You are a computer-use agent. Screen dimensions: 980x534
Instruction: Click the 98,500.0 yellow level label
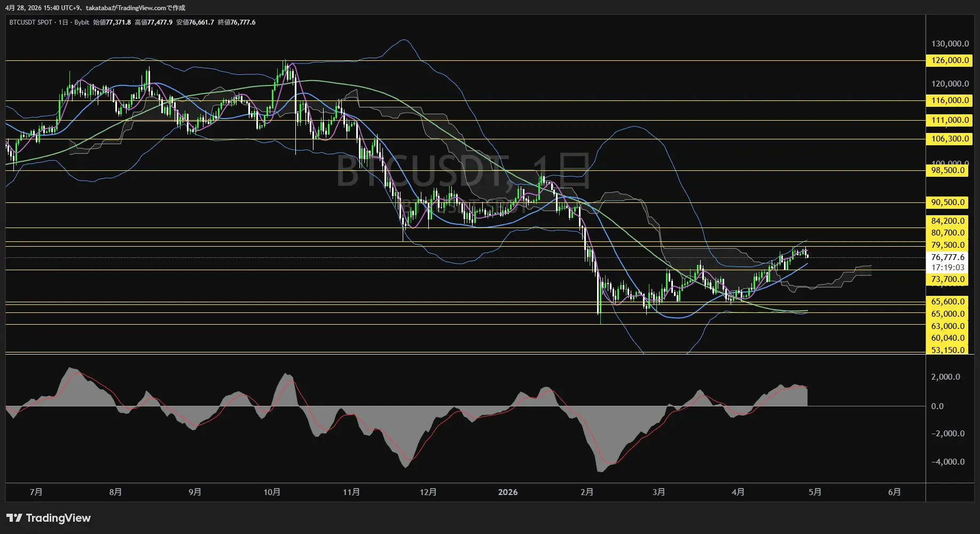(947, 170)
